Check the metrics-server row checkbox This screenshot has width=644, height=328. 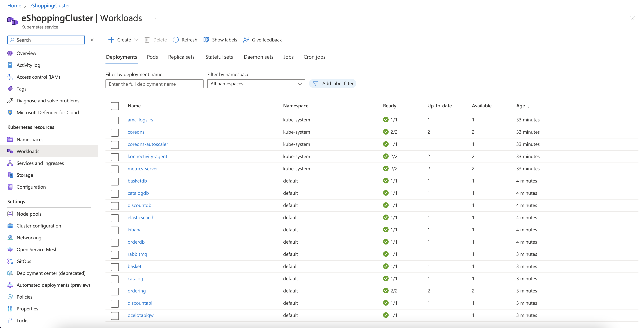115,169
